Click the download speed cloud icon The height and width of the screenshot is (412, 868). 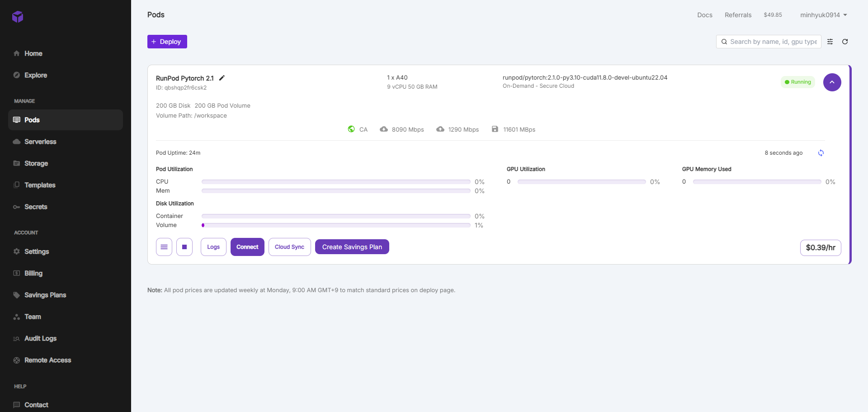tap(384, 129)
